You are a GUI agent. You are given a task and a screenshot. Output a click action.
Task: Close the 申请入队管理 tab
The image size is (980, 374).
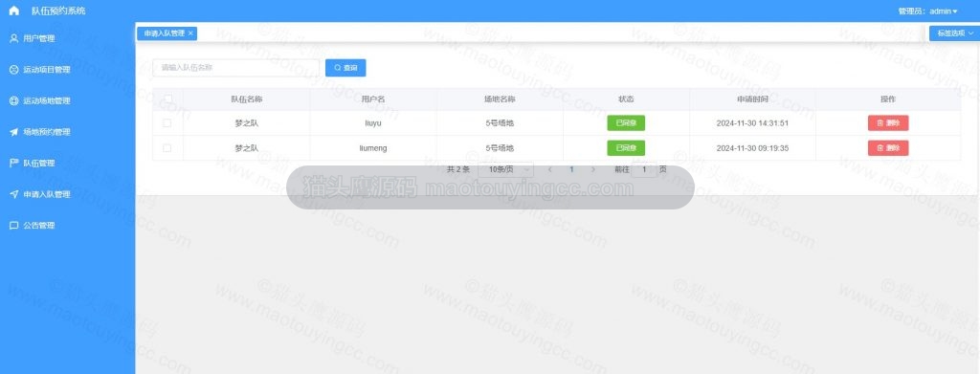pos(190,33)
